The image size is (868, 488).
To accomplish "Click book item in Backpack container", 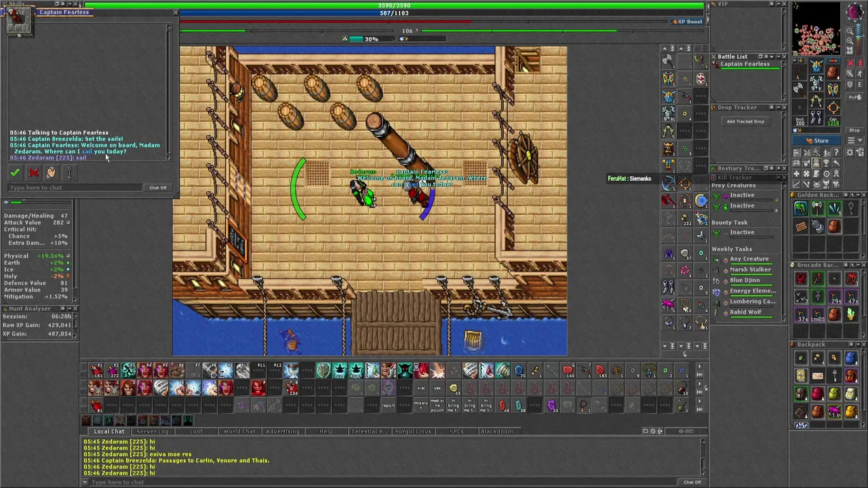I will pos(801,376).
